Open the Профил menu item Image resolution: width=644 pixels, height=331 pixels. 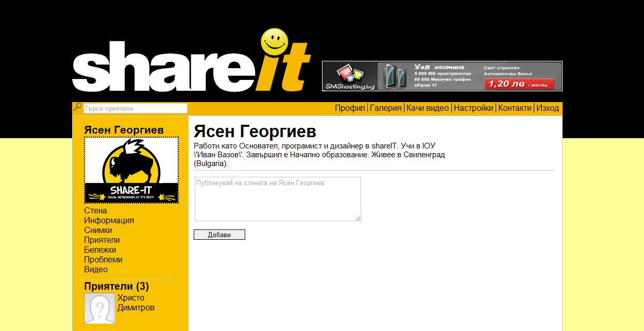[x=350, y=108]
